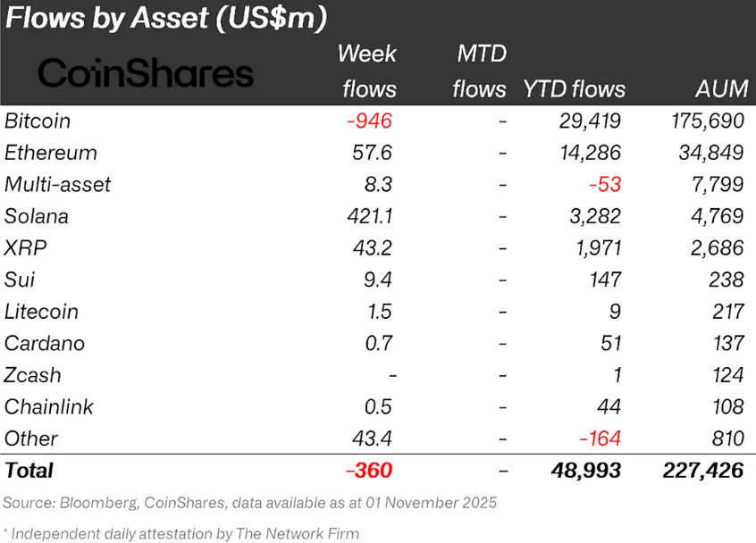Click the Zcash row label
Image resolution: width=756 pixels, height=543 pixels.
tap(33, 375)
